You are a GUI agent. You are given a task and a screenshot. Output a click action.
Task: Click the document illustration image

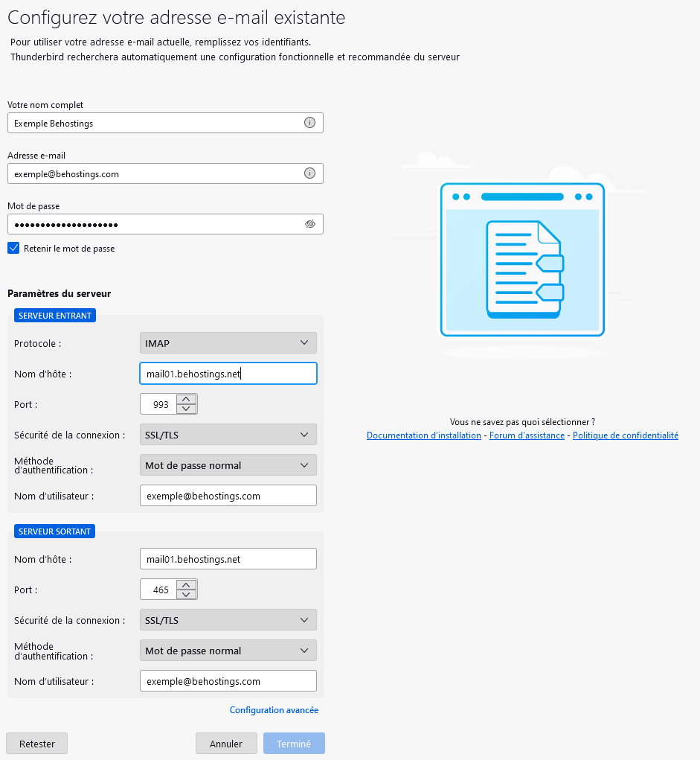[x=522, y=259]
